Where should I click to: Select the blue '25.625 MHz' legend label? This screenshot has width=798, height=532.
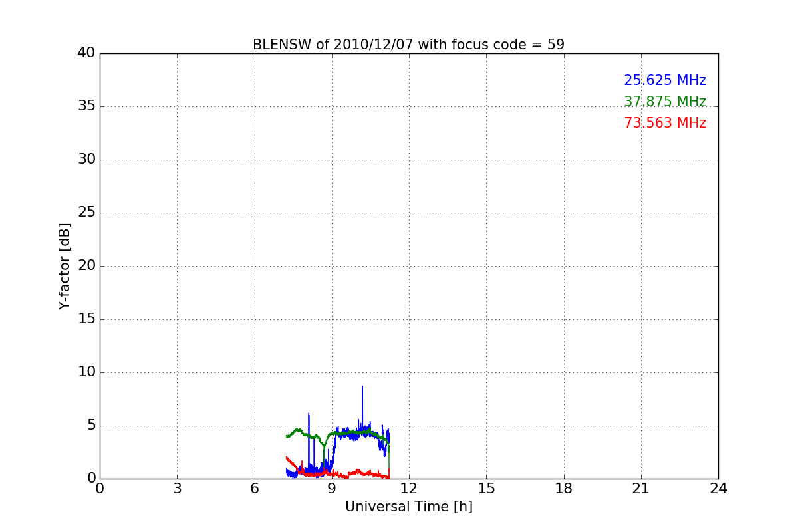(665, 80)
